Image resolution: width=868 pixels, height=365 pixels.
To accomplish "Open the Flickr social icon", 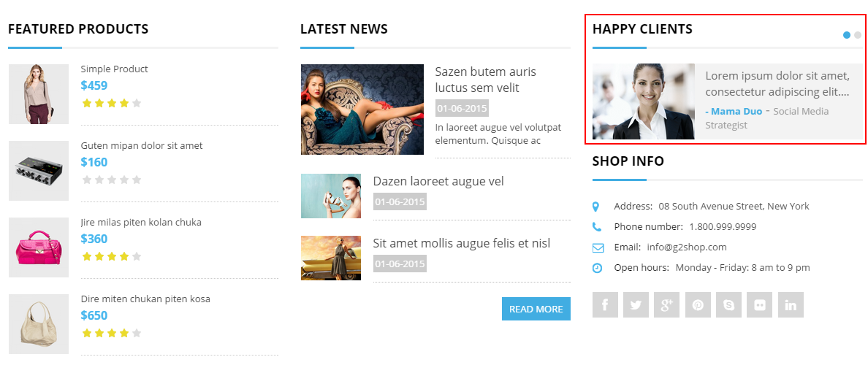I will pyautogui.click(x=760, y=304).
